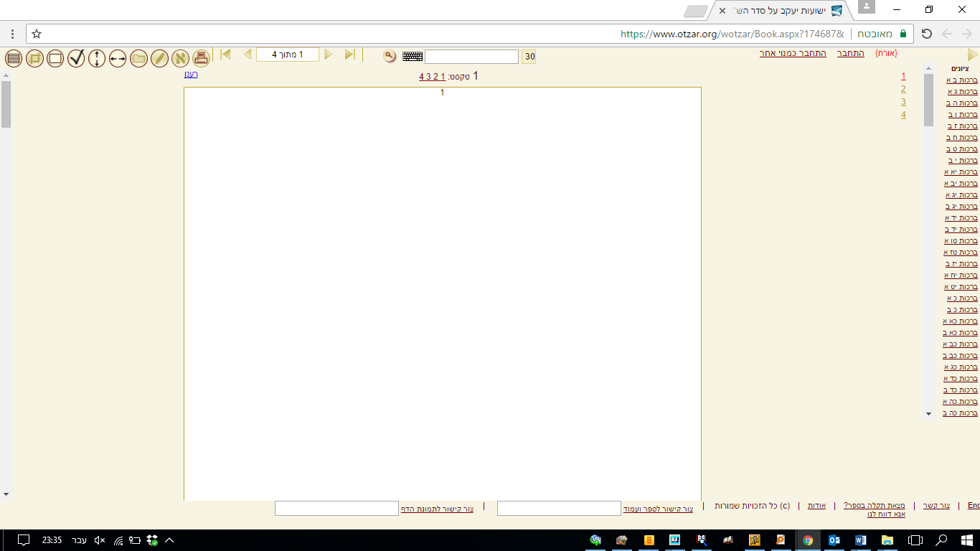Click מצאת תקלה בספר? link
This screenshot has height=551, width=980.
[x=875, y=506]
